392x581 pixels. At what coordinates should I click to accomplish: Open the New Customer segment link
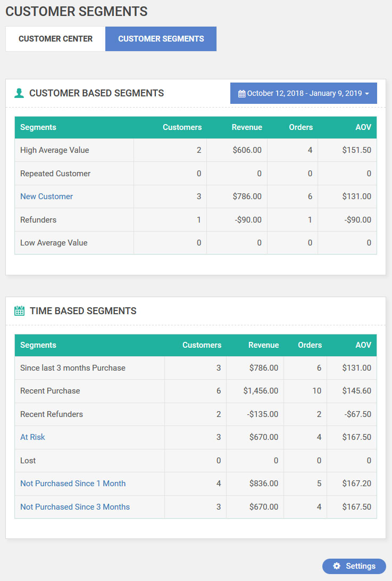47,197
